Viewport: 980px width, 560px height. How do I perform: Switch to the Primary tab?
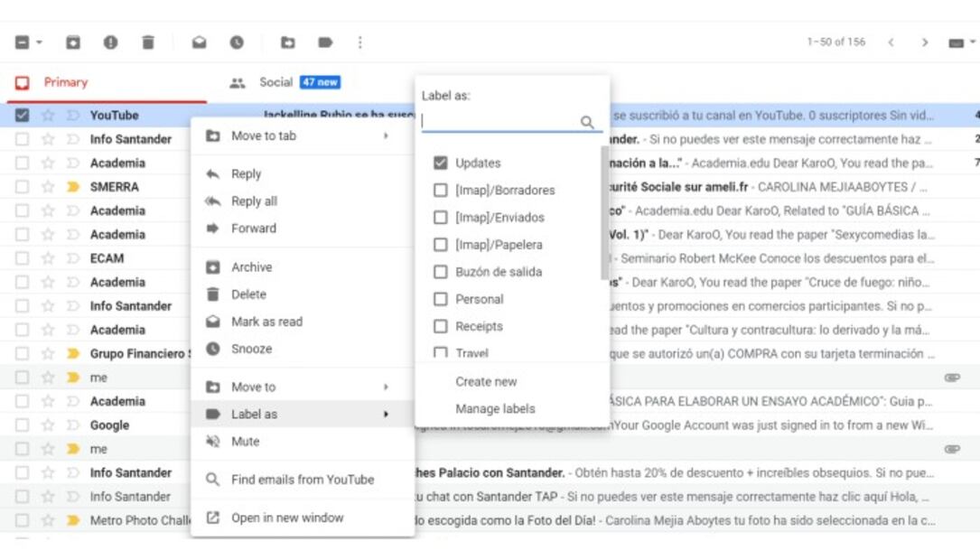click(107, 82)
